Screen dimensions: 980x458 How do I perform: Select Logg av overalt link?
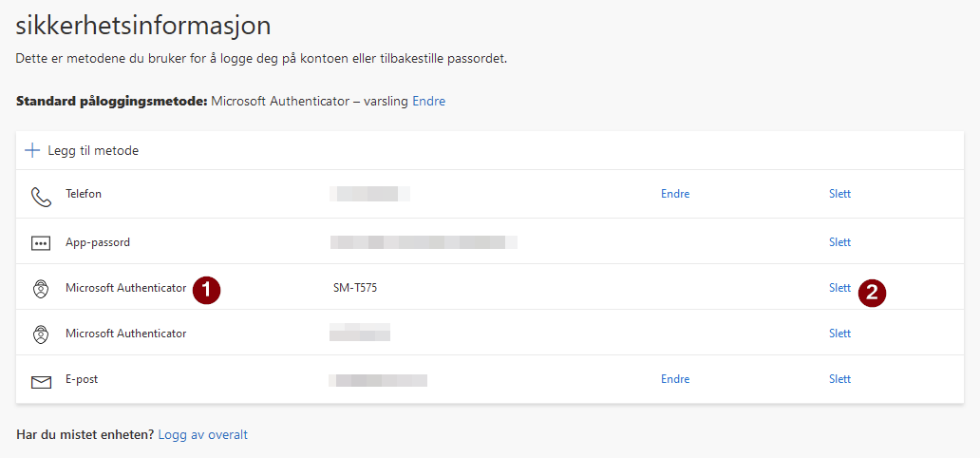pyautogui.click(x=202, y=434)
